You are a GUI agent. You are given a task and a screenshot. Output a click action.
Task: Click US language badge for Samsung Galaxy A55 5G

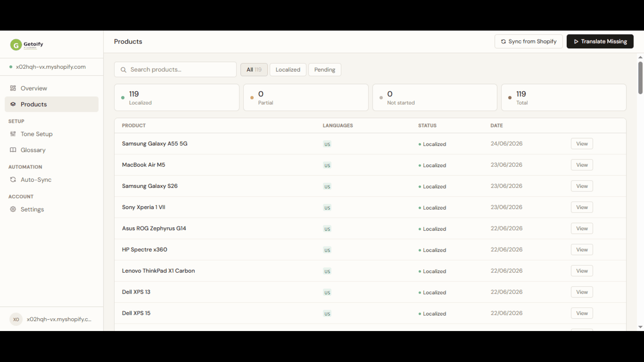(327, 144)
